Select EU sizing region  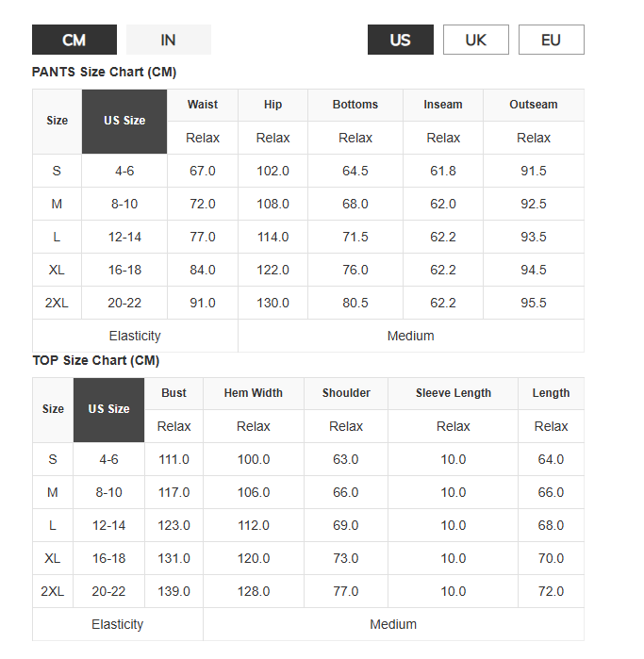pos(551,40)
